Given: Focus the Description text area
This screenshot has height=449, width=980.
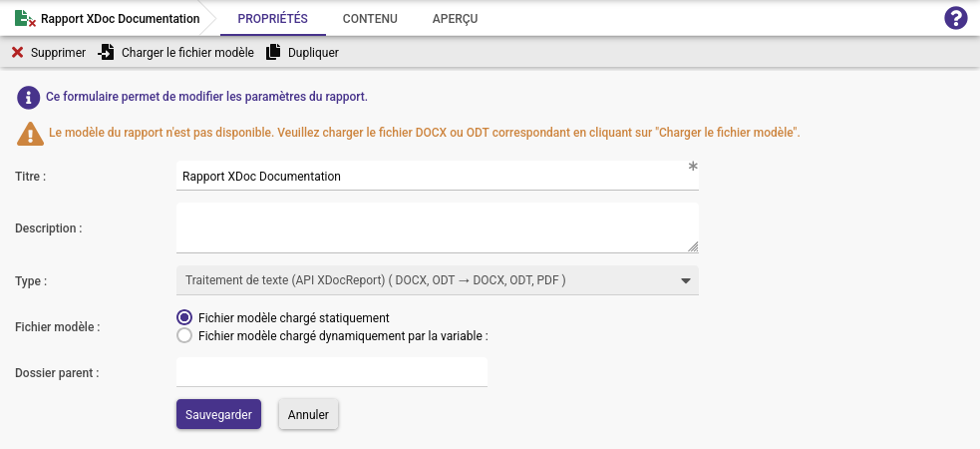Looking at the screenshot, I should pos(438,227).
